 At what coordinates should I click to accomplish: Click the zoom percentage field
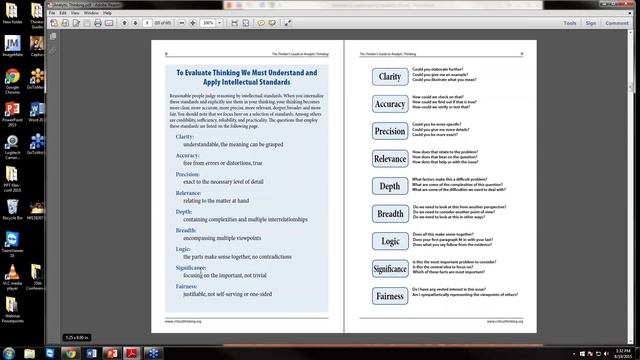208,23
